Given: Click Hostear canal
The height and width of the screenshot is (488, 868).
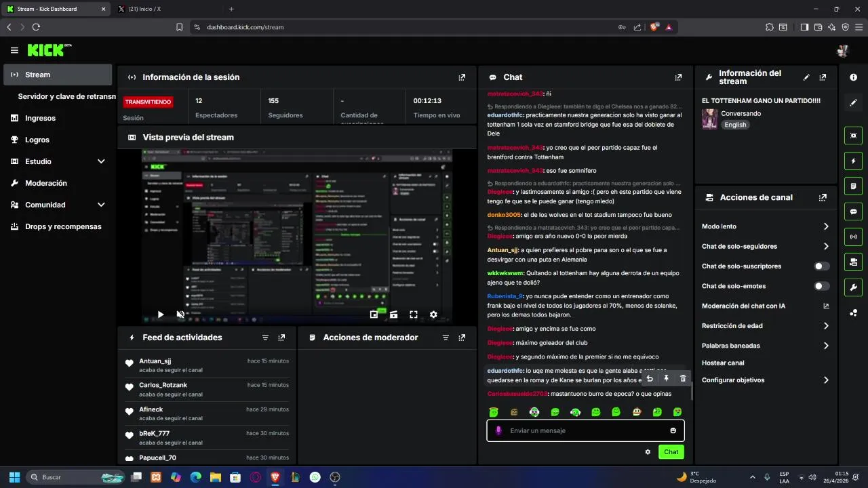Looking at the screenshot, I should 723,363.
